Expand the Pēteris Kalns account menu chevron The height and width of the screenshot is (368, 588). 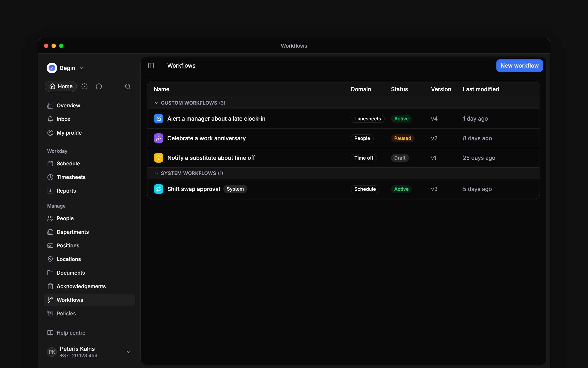129,352
